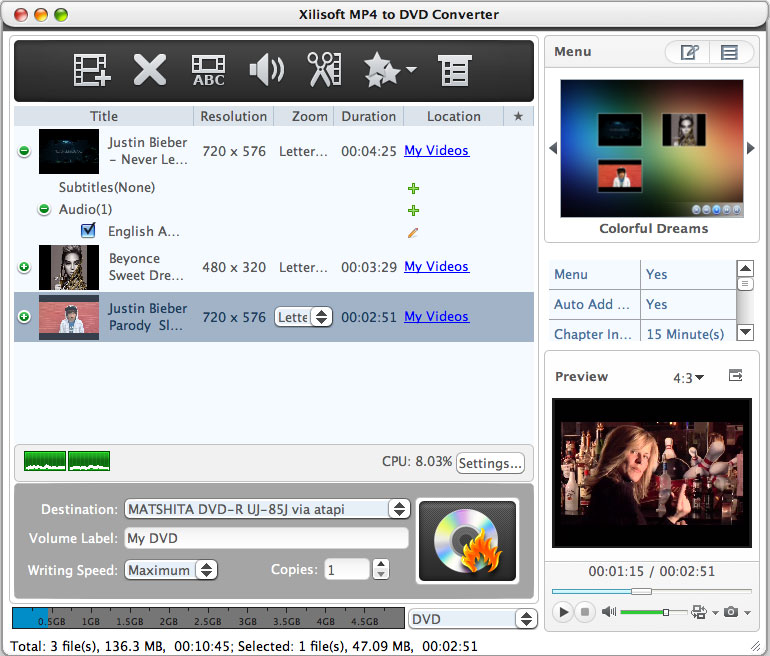This screenshot has width=770, height=656.
Task: Click the Chapter In... 15 Minute(s) value
Action: (x=688, y=333)
